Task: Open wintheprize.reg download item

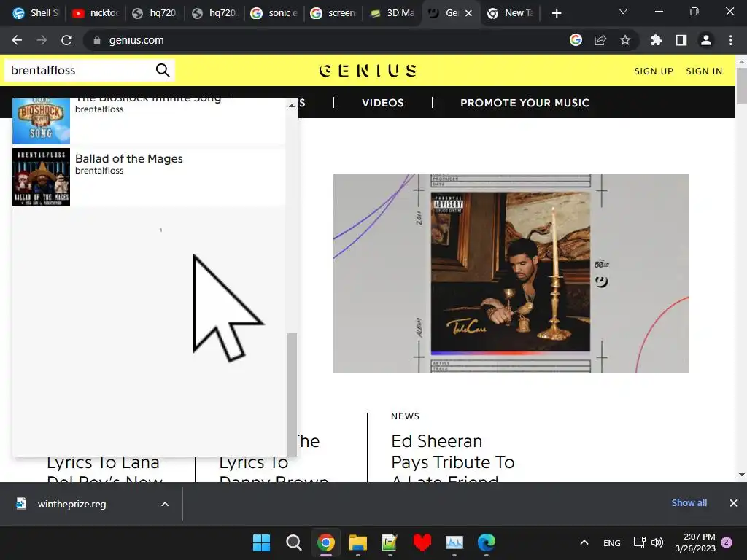Action: click(x=71, y=504)
